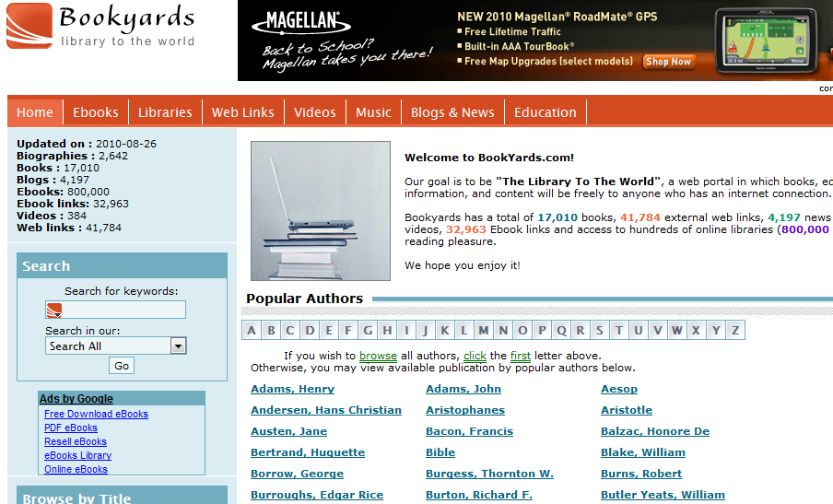Image resolution: width=833 pixels, height=504 pixels.
Task: Browse authors starting with letter K
Action: [445, 330]
